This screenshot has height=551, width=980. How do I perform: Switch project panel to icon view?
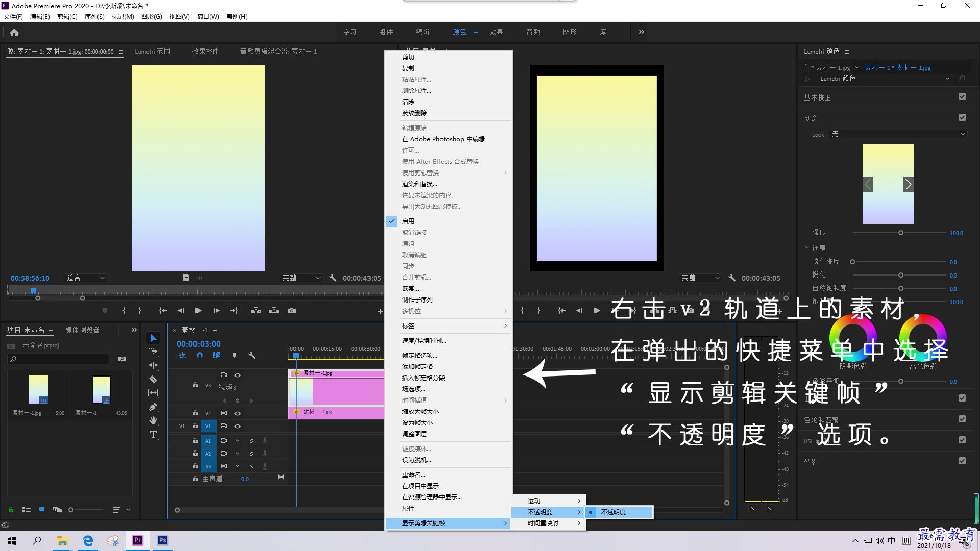tap(42, 510)
